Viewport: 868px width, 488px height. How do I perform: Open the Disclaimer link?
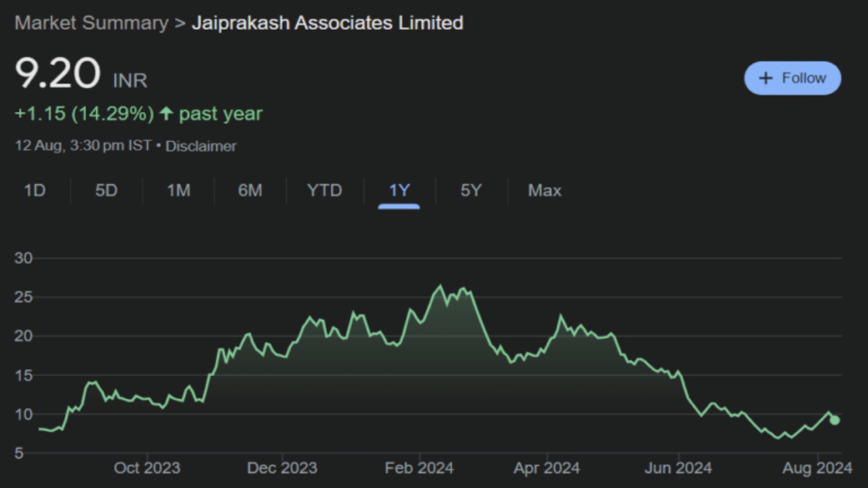click(x=201, y=146)
